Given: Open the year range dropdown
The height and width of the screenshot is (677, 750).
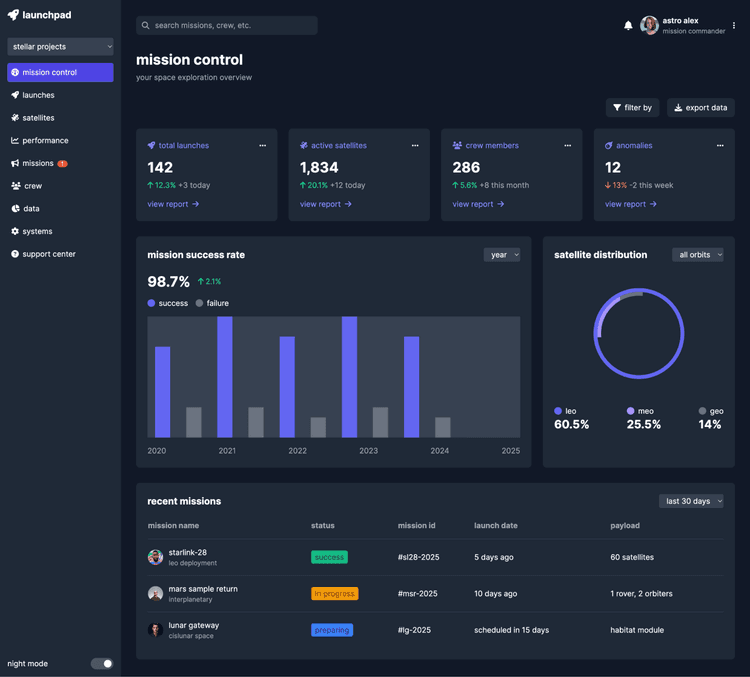Looking at the screenshot, I should click(501, 255).
